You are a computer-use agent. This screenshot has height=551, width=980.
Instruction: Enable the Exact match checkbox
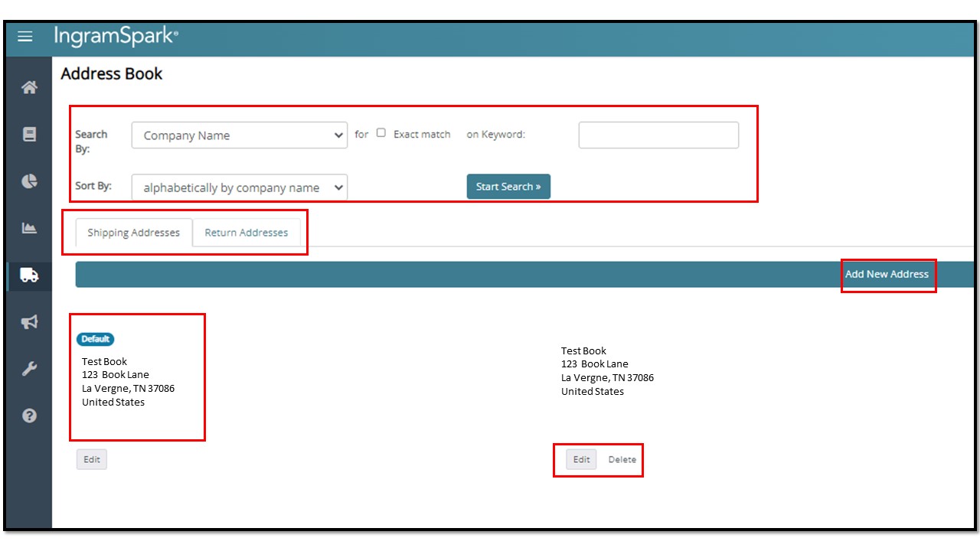381,133
